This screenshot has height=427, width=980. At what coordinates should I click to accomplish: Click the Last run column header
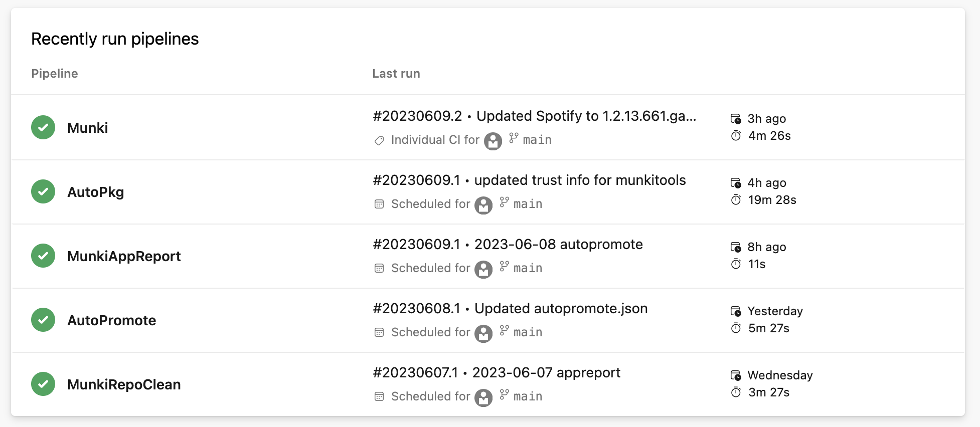(x=396, y=74)
